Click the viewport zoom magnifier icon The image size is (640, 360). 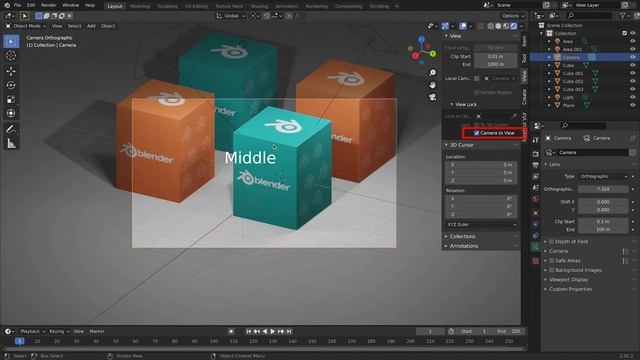tap(432, 73)
